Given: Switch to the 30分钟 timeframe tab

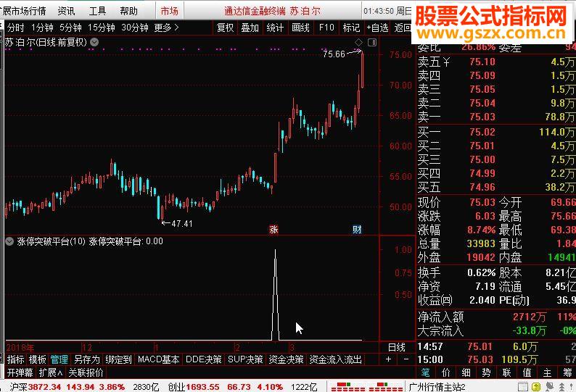Looking at the screenshot, I should click(x=135, y=28).
